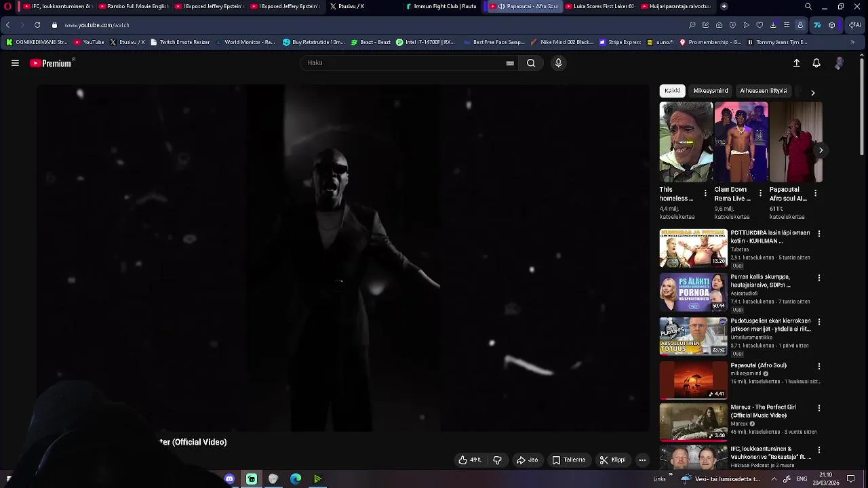This screenshot has height=488, width=868.
Task: Open the 'Clam Down Rema Live' short
Action: click(741, 142)
